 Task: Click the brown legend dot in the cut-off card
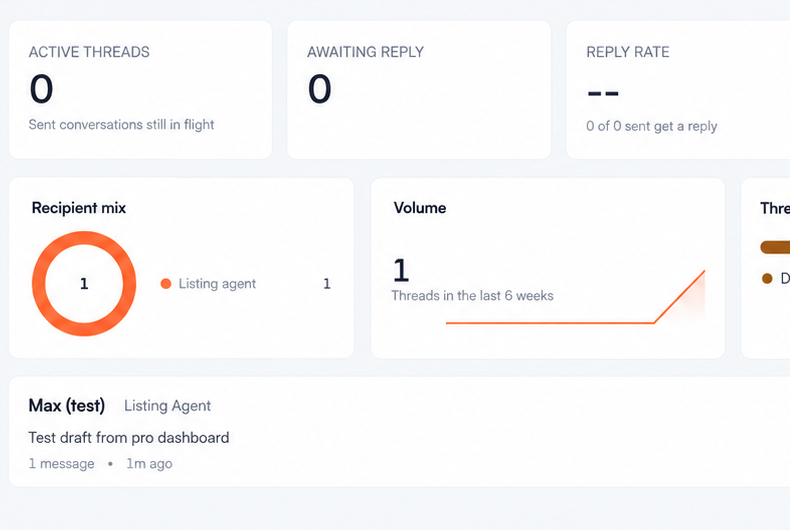pyautogui.click(x=767, y=279)
